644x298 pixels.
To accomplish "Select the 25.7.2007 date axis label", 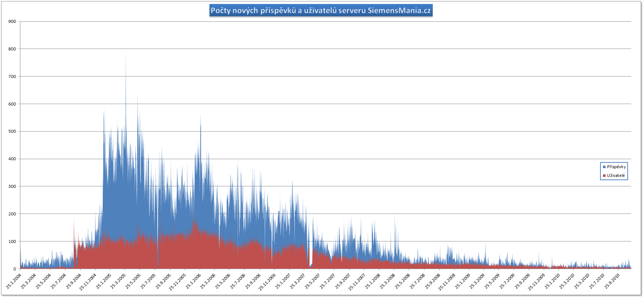I will point(327,281).
